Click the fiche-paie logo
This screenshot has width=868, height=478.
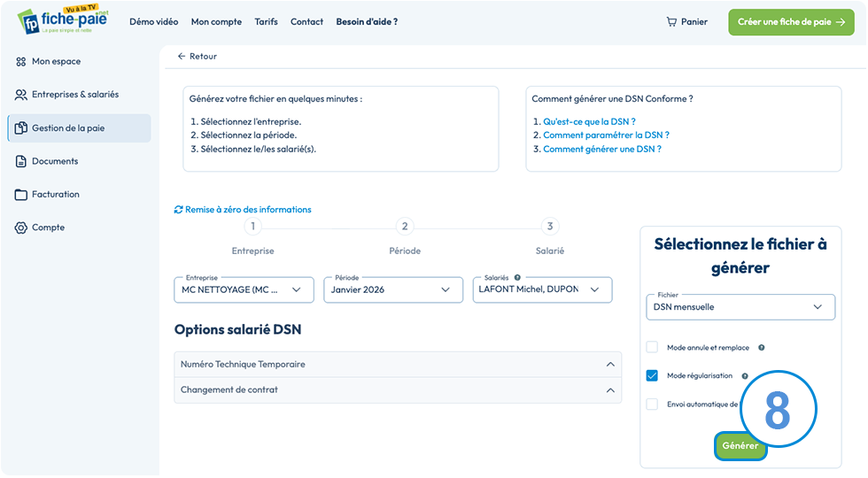click(63, 19)
